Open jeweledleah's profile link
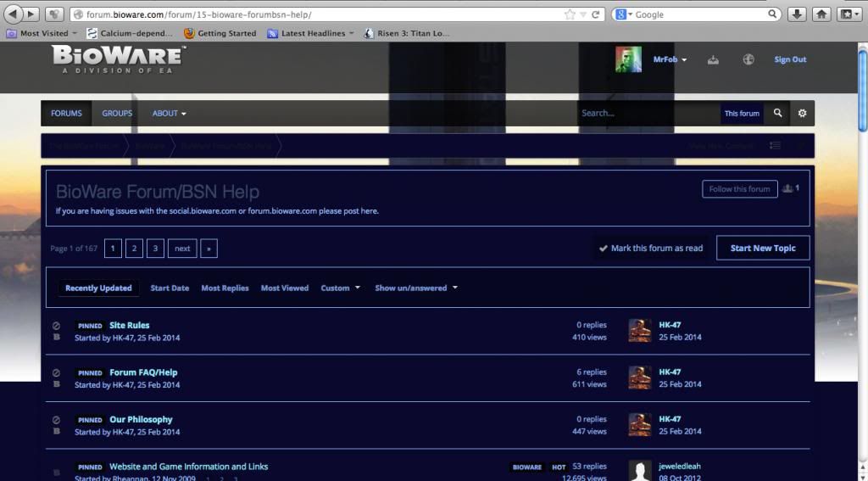The image size is (868, 481). pos(679,467)
